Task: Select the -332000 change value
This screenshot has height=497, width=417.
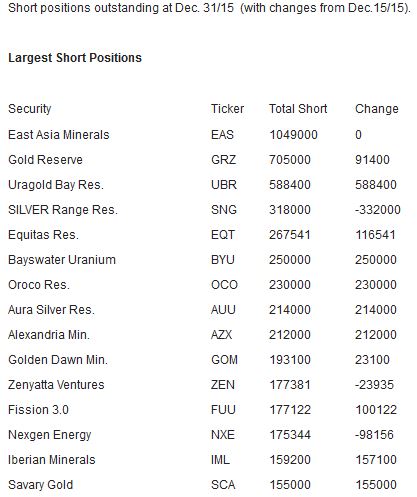Action: [378, 210]
